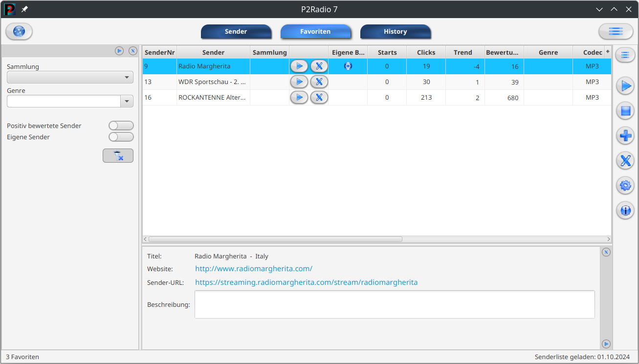Image resolution: width=639 pixels, height=364 pixels.
Task: Click the '3 Favoriten' status bar text
Action: click(x=22, y=357)
